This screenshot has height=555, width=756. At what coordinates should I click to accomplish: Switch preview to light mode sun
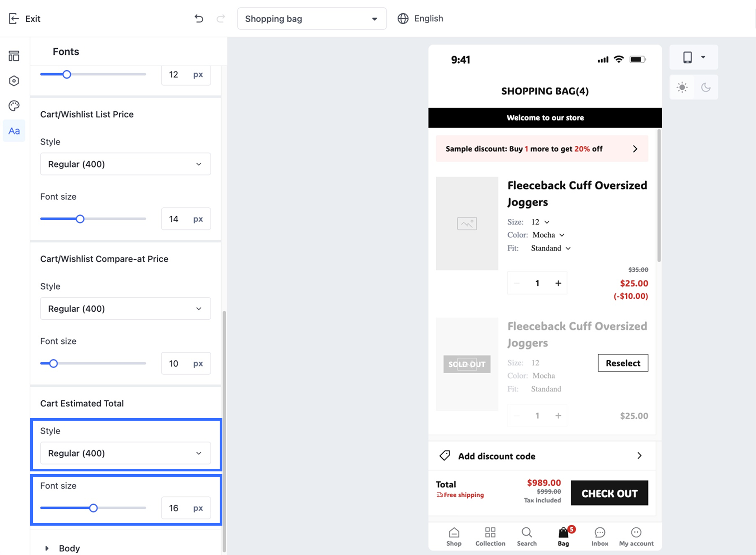point(682,87)
